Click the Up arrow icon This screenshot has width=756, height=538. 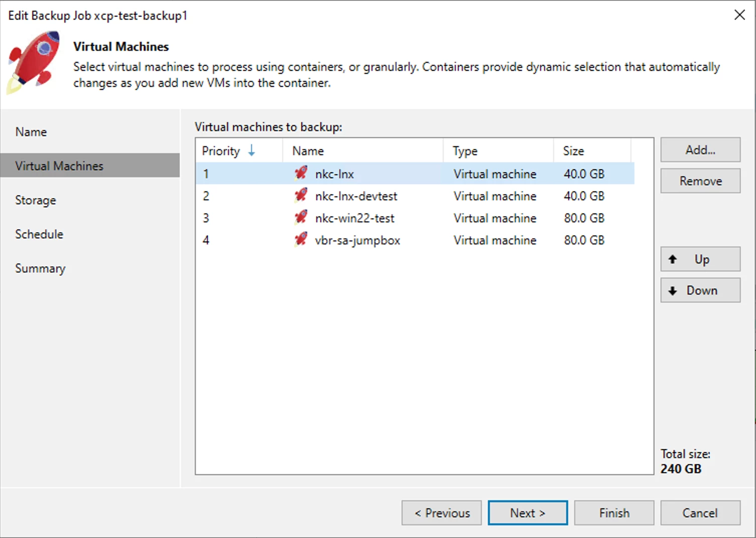point(673,259)
